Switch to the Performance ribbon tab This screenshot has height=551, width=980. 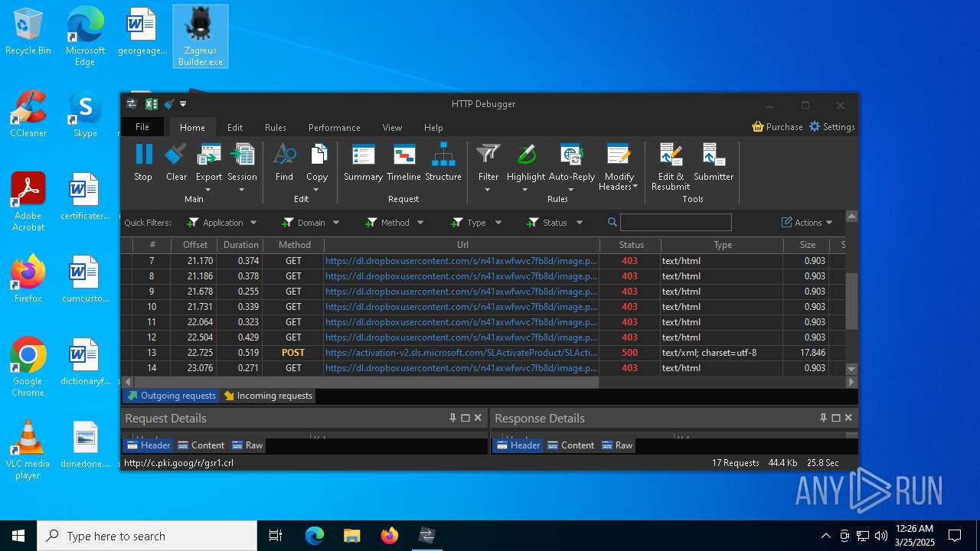click(x=335, y=127)
